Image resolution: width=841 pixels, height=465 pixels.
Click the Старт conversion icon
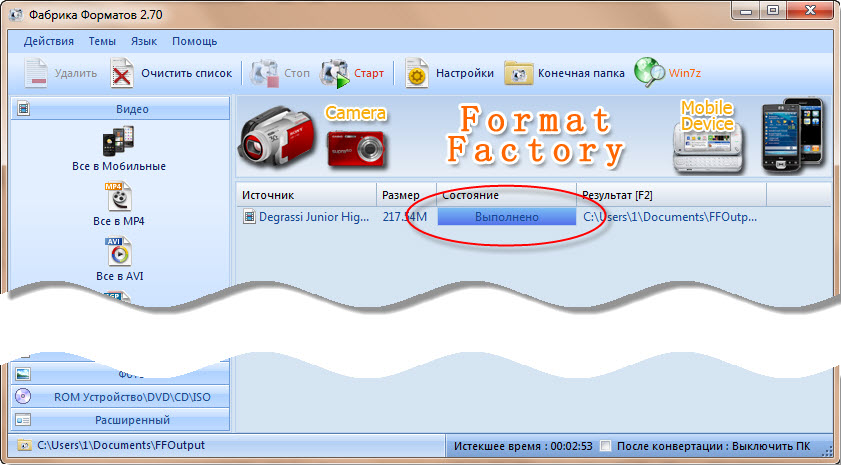(x=335, y=73)
